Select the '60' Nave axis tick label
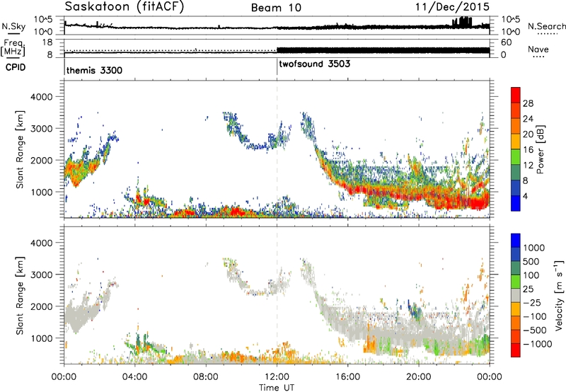Screen dimensions: 566x392 coord(506,42)
